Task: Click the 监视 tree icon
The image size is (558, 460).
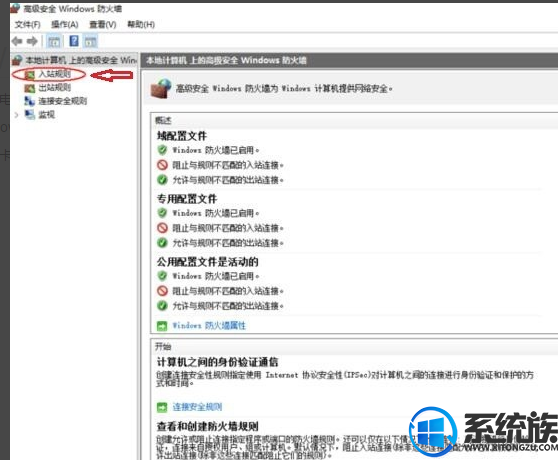Action: click(30, 115)
